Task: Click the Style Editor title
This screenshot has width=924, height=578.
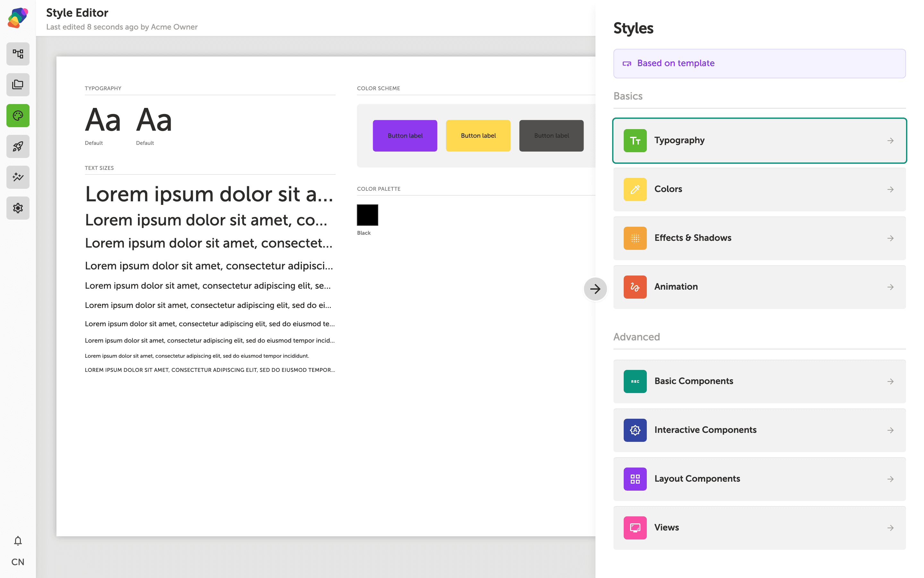Action: [x=77, y=13]
